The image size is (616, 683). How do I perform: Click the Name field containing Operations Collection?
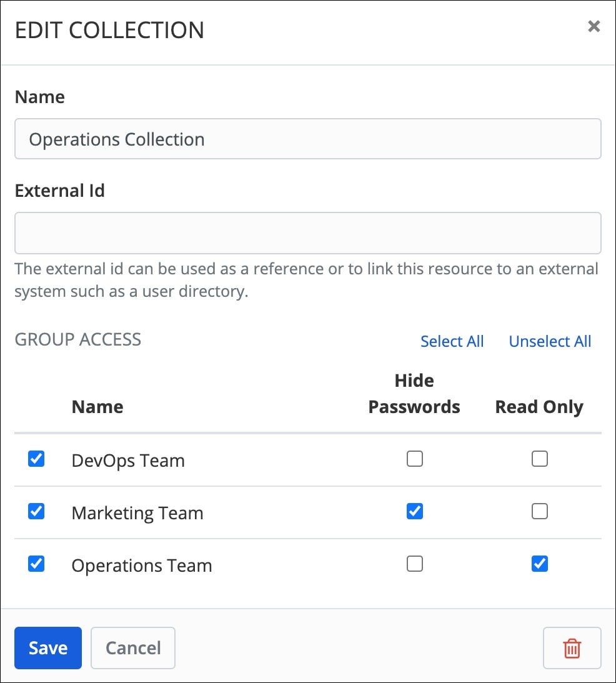click(308, 139)
